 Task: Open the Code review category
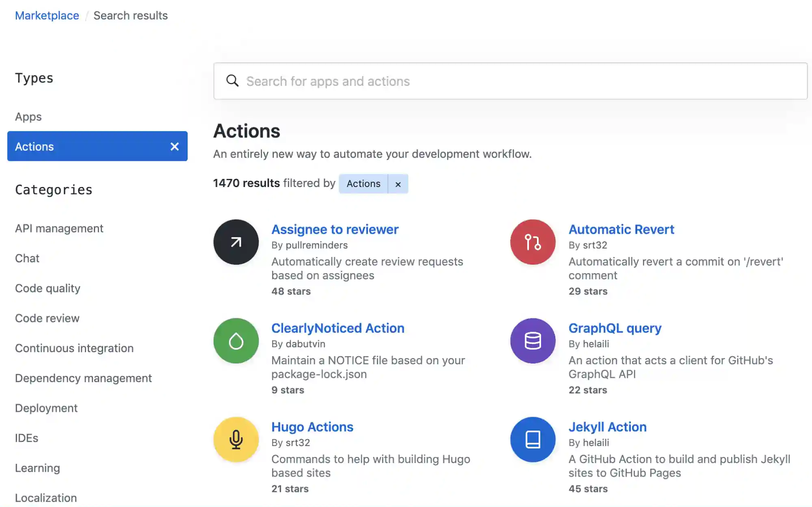point(47,318)
